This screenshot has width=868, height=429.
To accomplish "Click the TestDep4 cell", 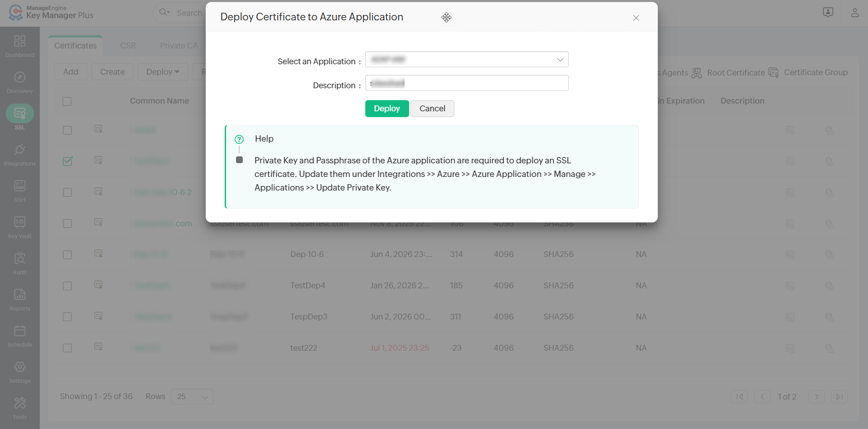I will [x=307, y=286].
